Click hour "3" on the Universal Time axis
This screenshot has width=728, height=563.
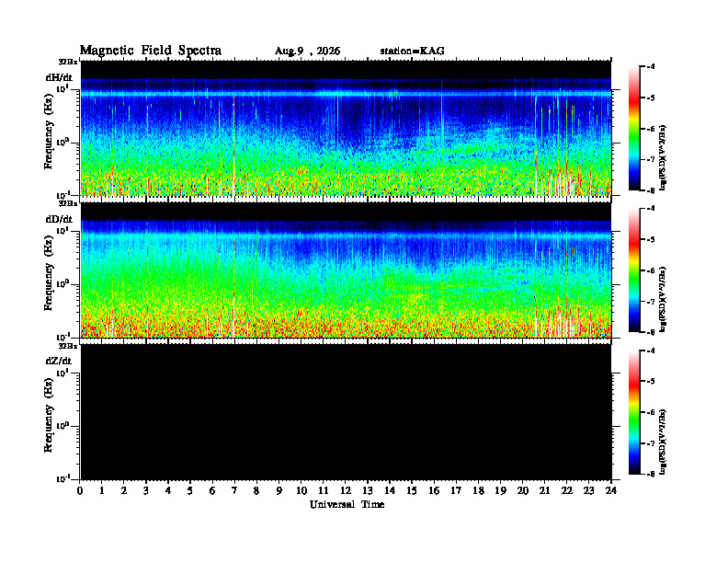pos(146,490)
